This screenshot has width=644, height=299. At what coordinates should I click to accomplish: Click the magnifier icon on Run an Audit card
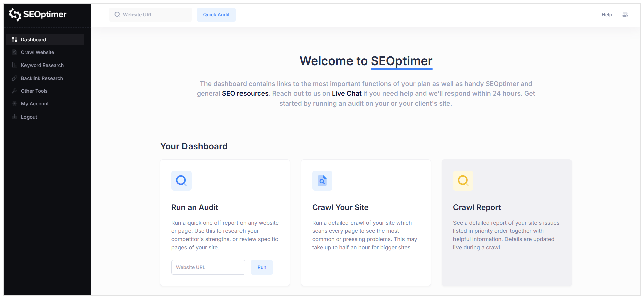tap(181, 181)
